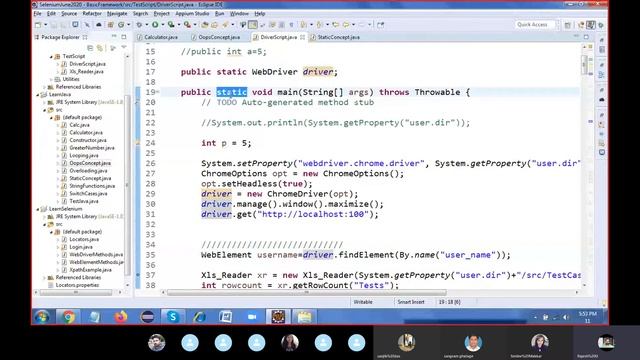Collapse the TestScript package node
Image resolution: width=640 pixels, height=360 pixels.
pos(51,57)
